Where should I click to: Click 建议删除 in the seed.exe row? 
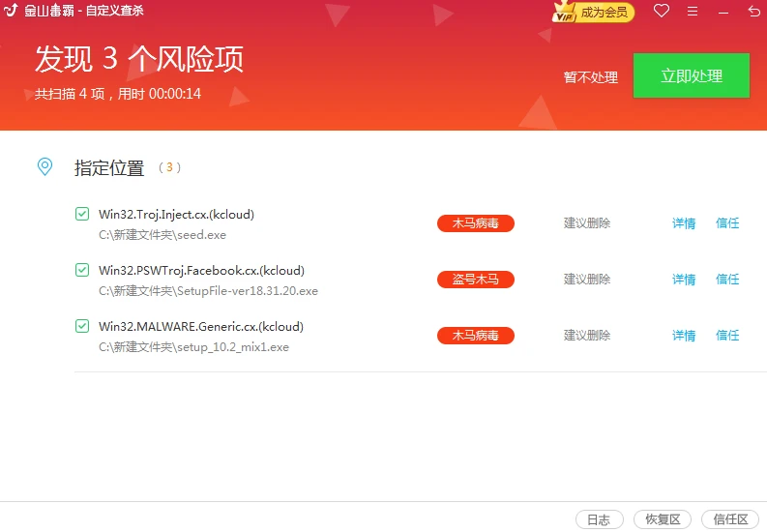587,223
